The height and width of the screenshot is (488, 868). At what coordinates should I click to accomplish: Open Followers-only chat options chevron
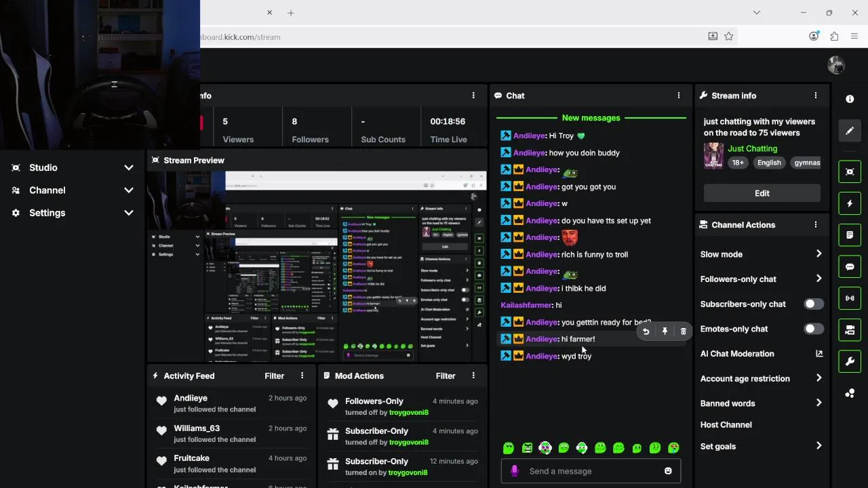tap(818, 279)
